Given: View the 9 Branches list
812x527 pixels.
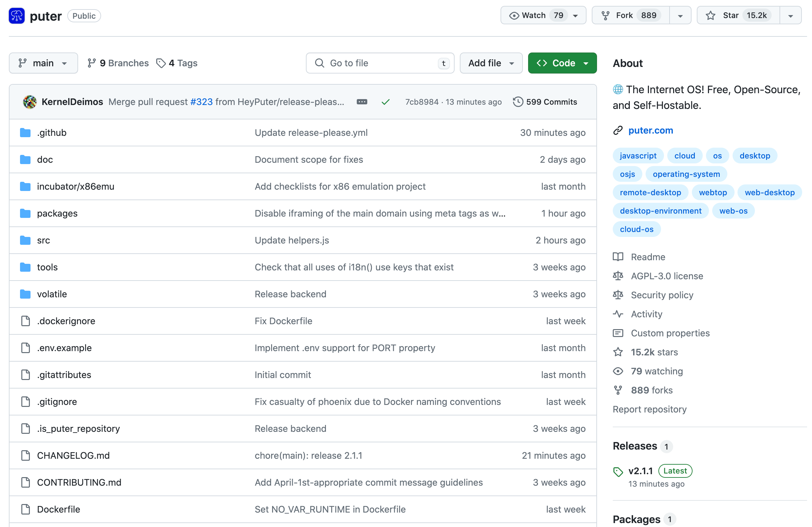Looking at the screenshot, I should click(118, 63).
